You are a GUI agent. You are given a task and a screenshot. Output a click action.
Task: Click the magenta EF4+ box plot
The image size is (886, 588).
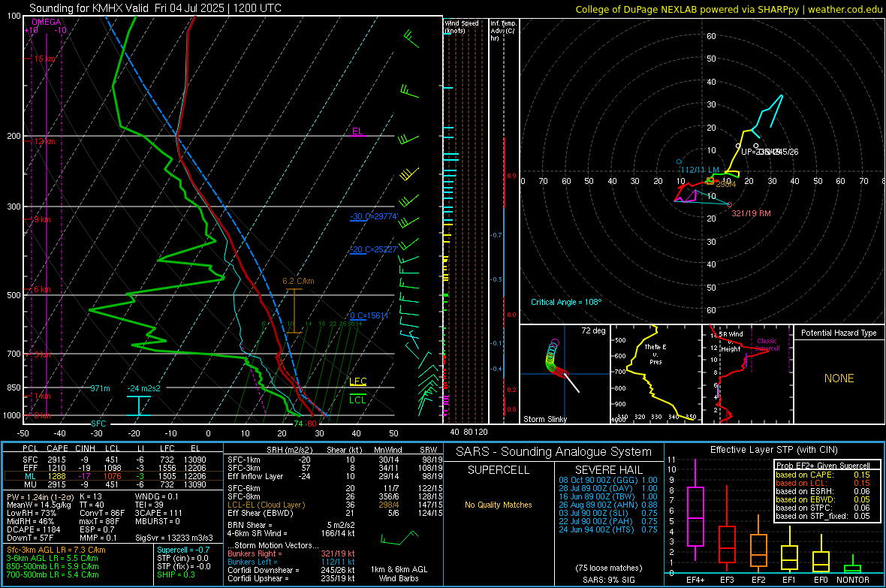[x=695, y=510]
